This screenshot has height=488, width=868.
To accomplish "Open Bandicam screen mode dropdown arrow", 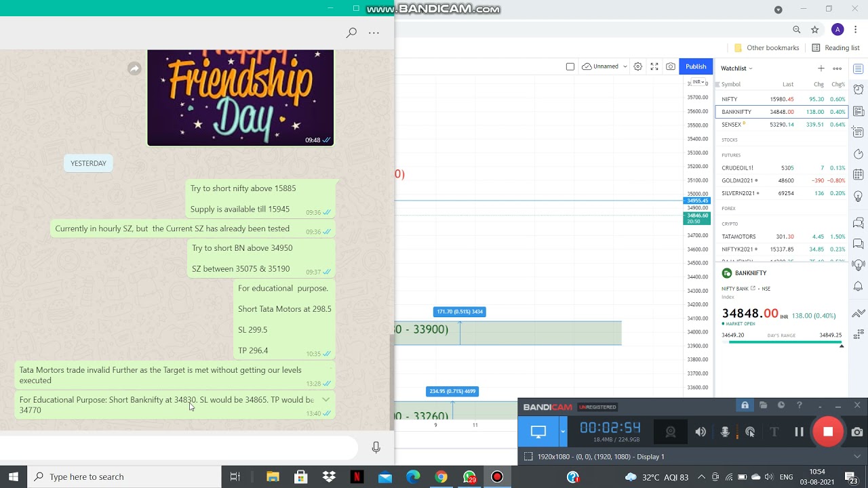I will point(563,432).
